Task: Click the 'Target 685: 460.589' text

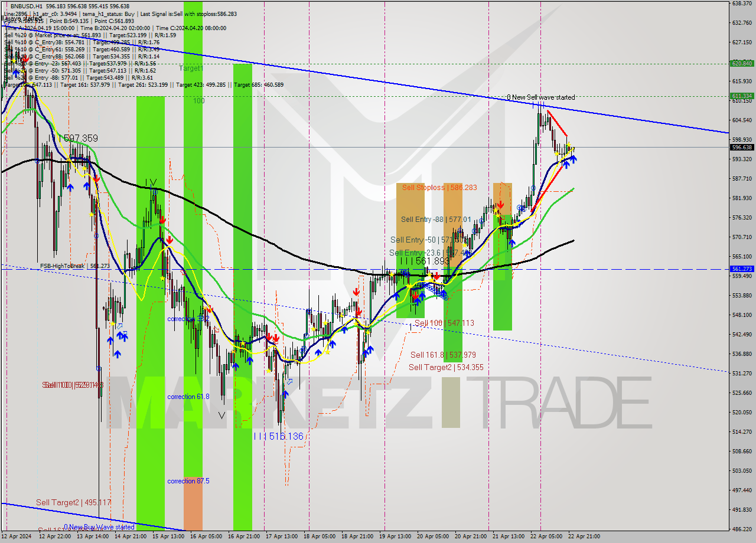Action: click(259, 85)
